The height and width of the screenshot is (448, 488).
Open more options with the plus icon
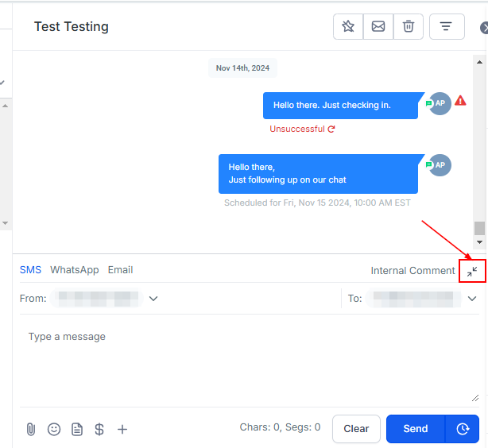coord(122,429)
